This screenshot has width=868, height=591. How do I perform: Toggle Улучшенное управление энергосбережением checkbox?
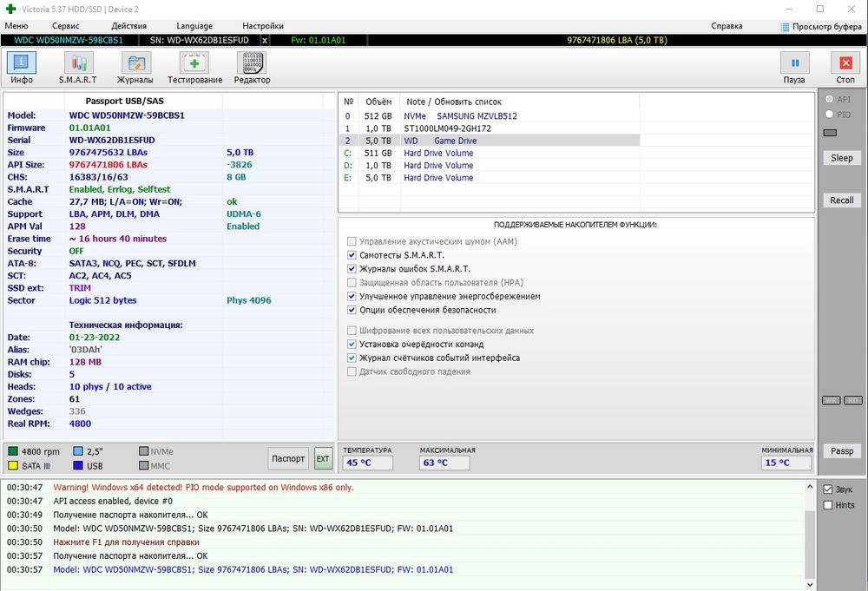coord(352,296)
